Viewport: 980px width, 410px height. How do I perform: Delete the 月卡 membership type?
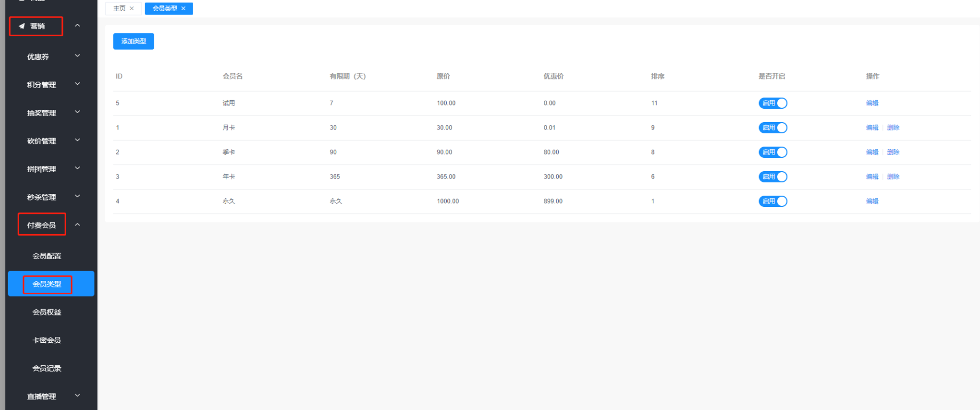point(893,128)
